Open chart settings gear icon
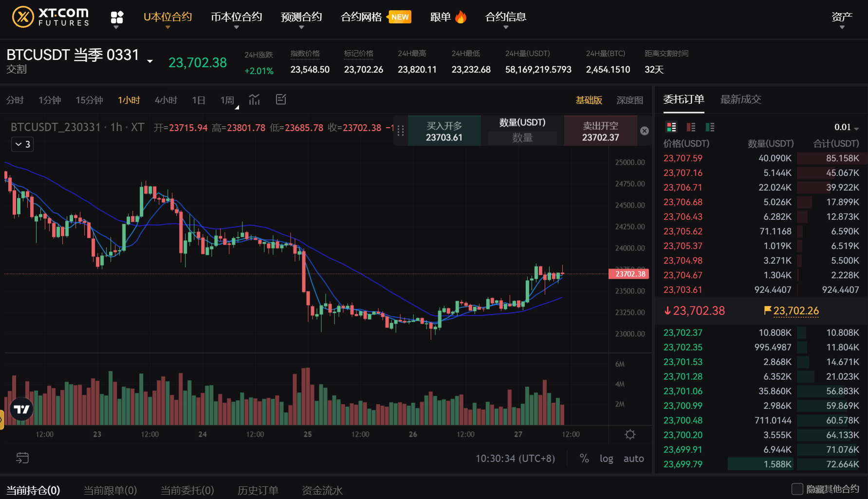The height and width of the screenshot is (499, 868). pyautogui.click(x=630, y=434)
